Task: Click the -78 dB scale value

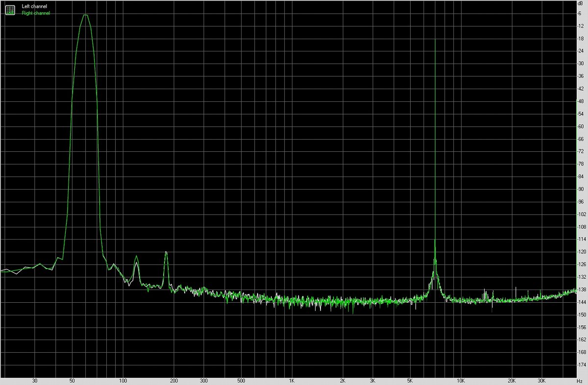Action: click(x=581, y=164)
